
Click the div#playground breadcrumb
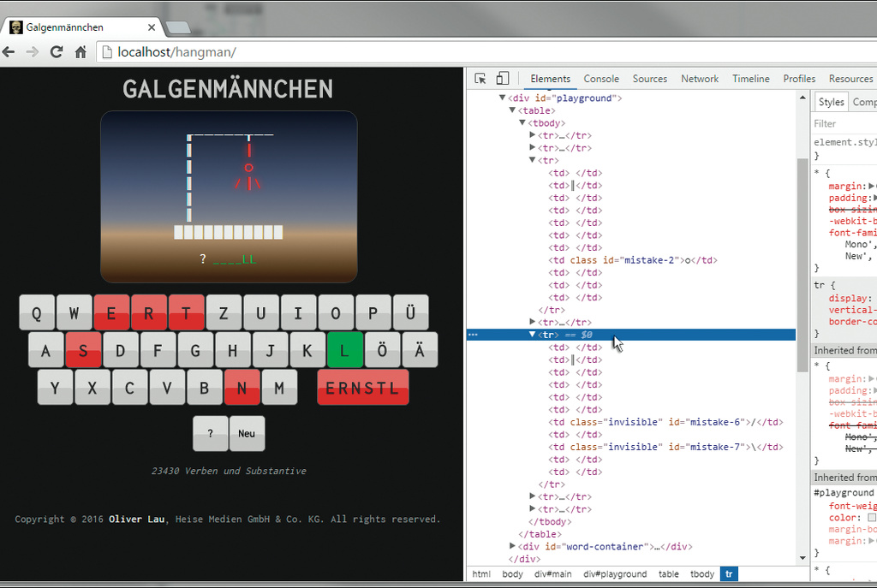click(615, 574)
